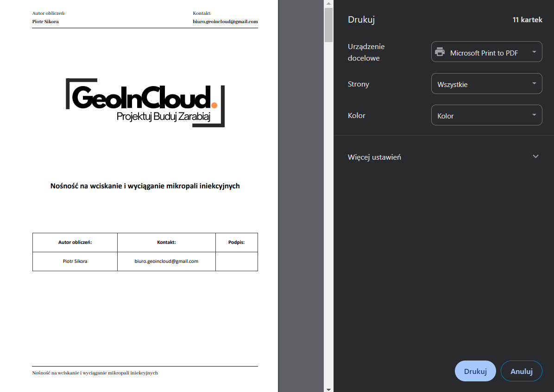Click the preview scrollbar up arrow
The image size is (554, 392).
tap(328, 4)
